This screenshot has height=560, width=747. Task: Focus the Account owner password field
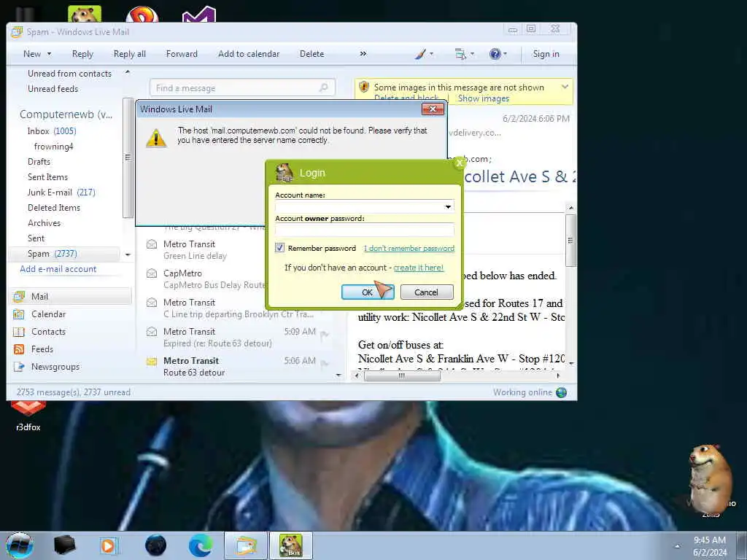click(x=365, y=230)
